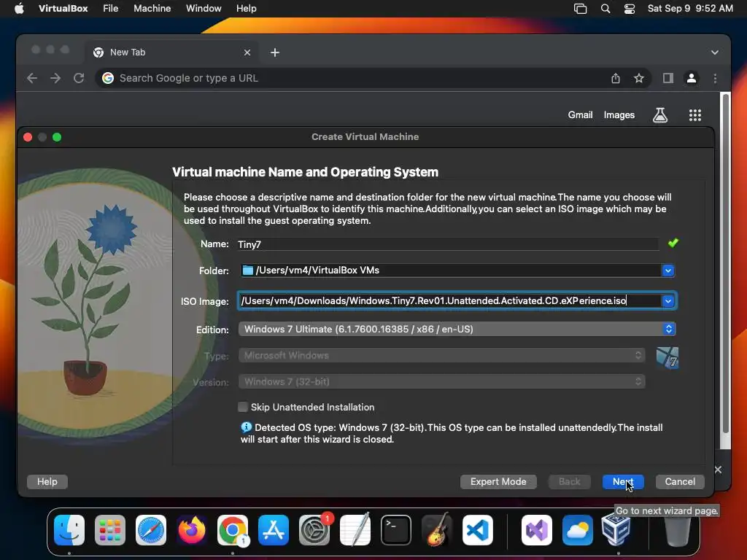Screen dimensions: 747x560
Task: Enable Skip Unattended Installation checkbox
Action: tap(243, 407)
